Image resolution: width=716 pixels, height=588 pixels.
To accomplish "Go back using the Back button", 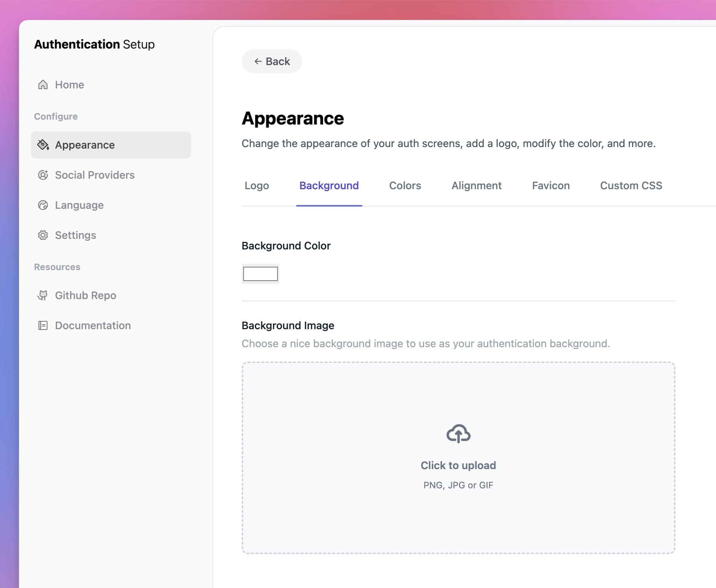I will click(272, 61).
